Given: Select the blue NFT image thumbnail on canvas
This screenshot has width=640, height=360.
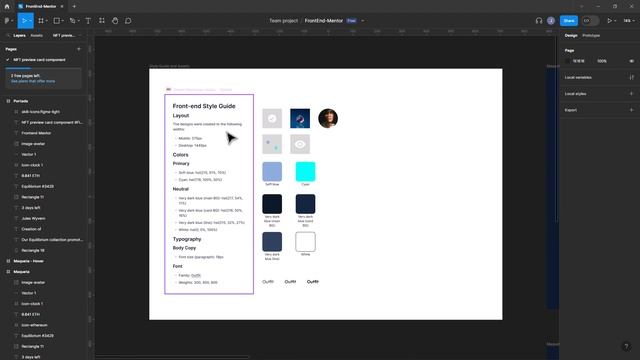Looking at the screenshot, I should coord(300,118).
